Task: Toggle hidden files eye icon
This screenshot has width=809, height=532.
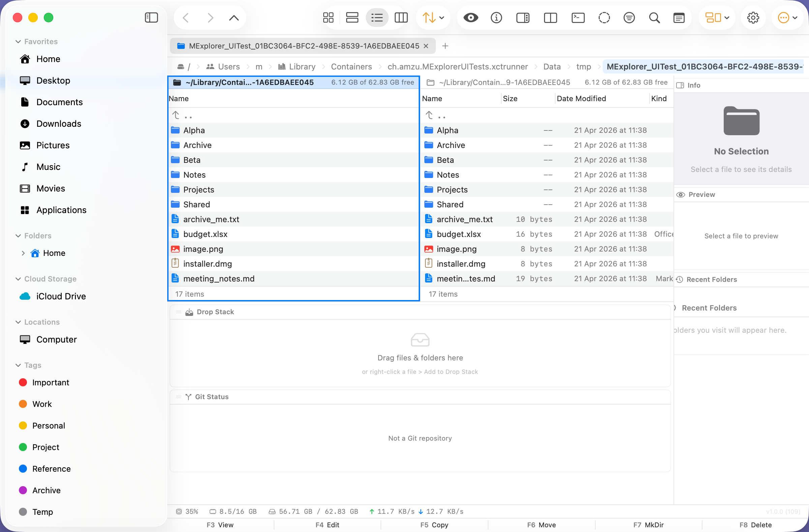Action: tap(471, 17)
